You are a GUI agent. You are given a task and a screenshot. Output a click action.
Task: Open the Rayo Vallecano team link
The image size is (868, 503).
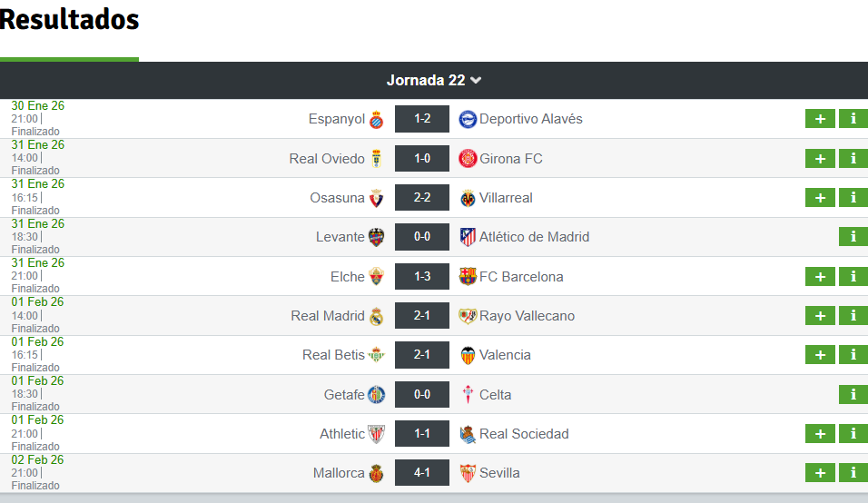(527, 316)
